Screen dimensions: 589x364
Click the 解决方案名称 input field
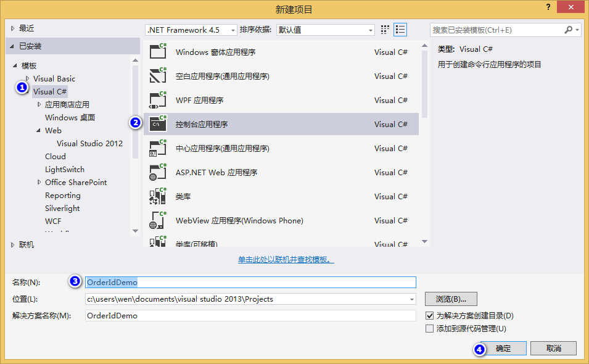250,315
